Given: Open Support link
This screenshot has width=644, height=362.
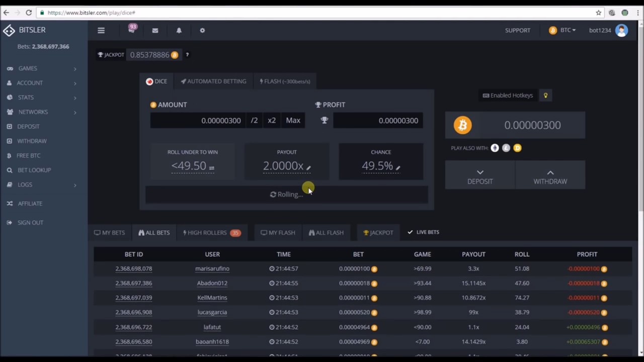Looking at the screenshot, I should [518, 30].
